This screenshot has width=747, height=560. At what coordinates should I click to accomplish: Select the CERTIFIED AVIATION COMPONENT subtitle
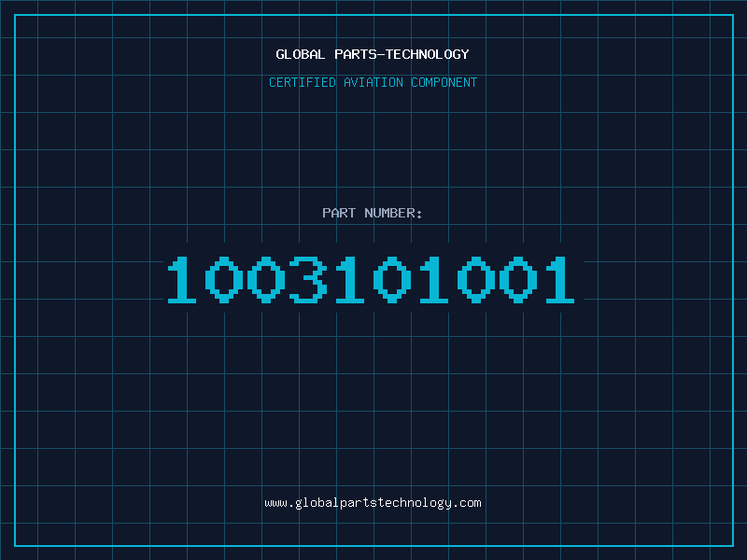[373, 82]
